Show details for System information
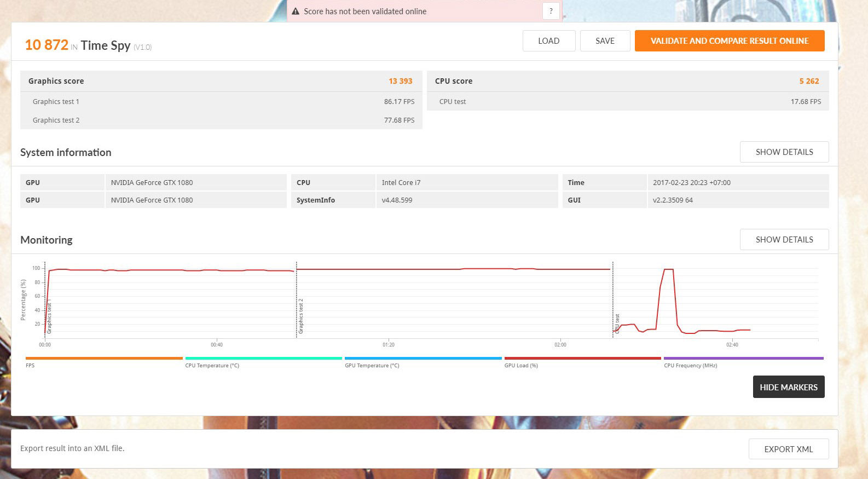Screen dimensions: 868x479 pos(784,152)
